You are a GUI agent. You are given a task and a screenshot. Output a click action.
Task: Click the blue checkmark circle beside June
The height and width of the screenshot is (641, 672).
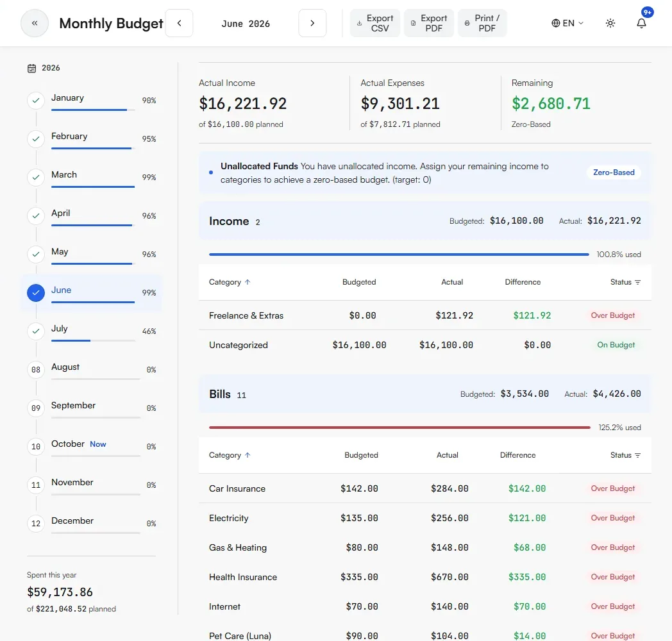pos(36,293)
